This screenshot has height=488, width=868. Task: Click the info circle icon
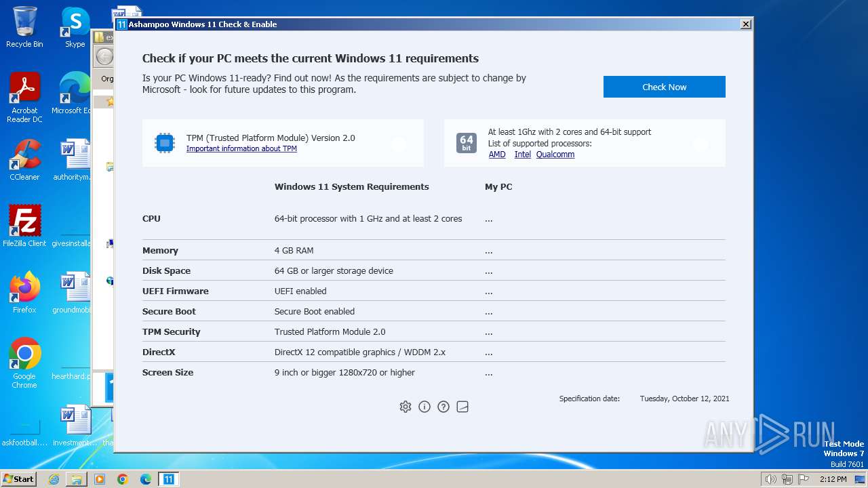[x=425, y=407]
